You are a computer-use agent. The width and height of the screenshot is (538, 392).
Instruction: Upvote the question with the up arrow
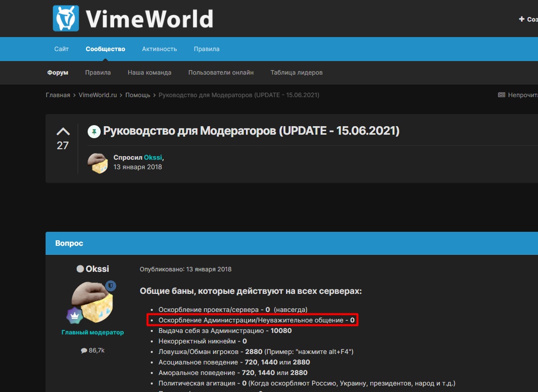click(x=63, y=132)
